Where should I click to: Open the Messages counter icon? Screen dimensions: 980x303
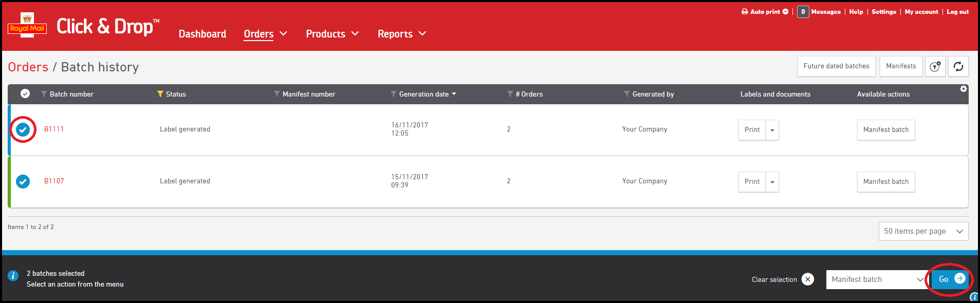[x=803, y=12]
